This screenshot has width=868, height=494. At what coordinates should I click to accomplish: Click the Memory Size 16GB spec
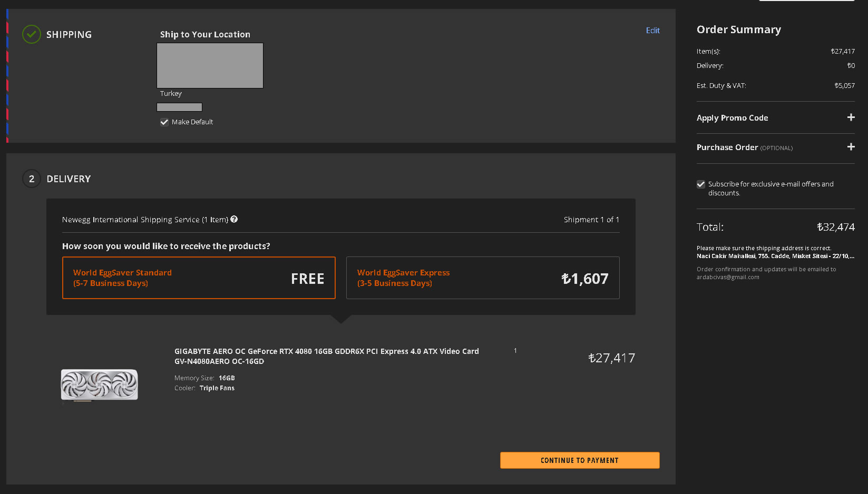pyautogui.click(x=204, y=378)
